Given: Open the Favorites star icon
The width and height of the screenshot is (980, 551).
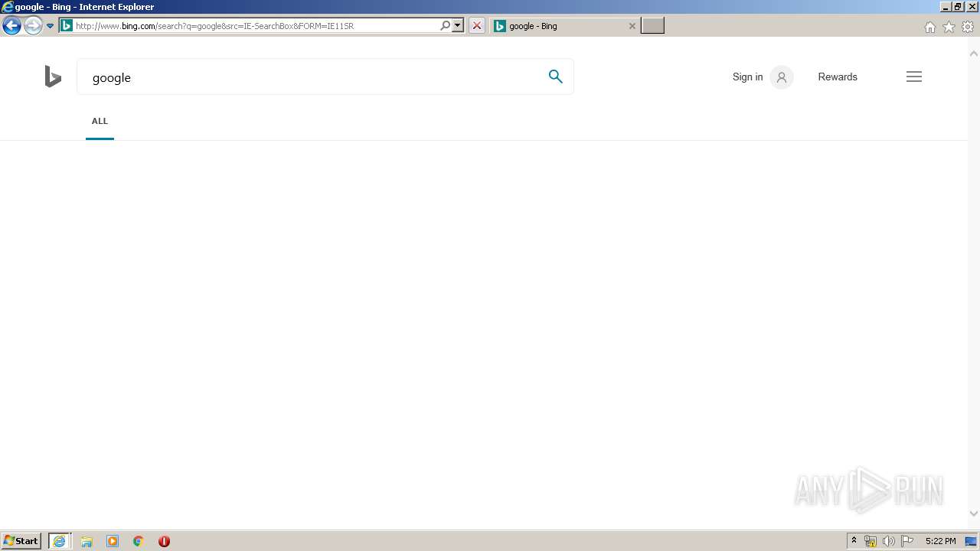Looking at the screenshot, I should pyautogui.click(x=949, y=27).
